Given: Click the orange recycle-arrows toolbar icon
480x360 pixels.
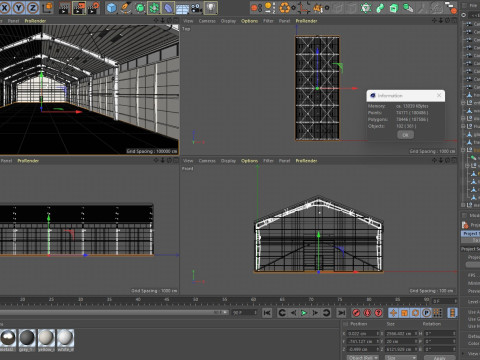Looking at the screenshot, I should (x=285, y=8).
